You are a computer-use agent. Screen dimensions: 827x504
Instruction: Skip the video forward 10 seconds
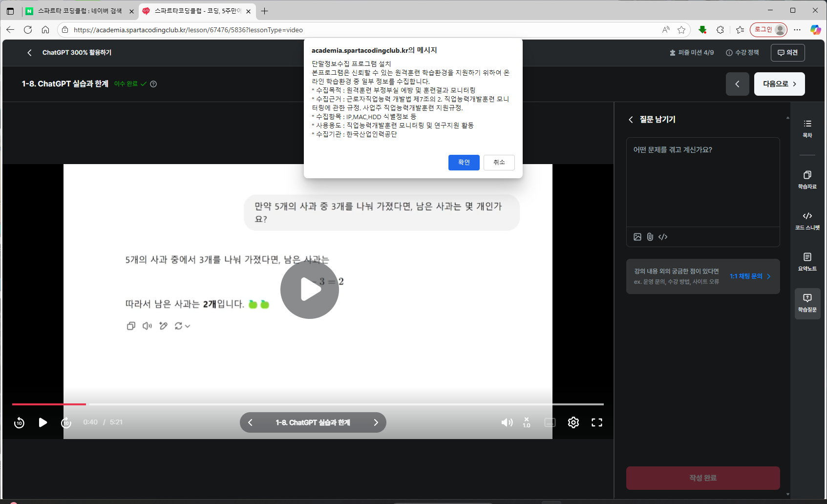[66, 423]
